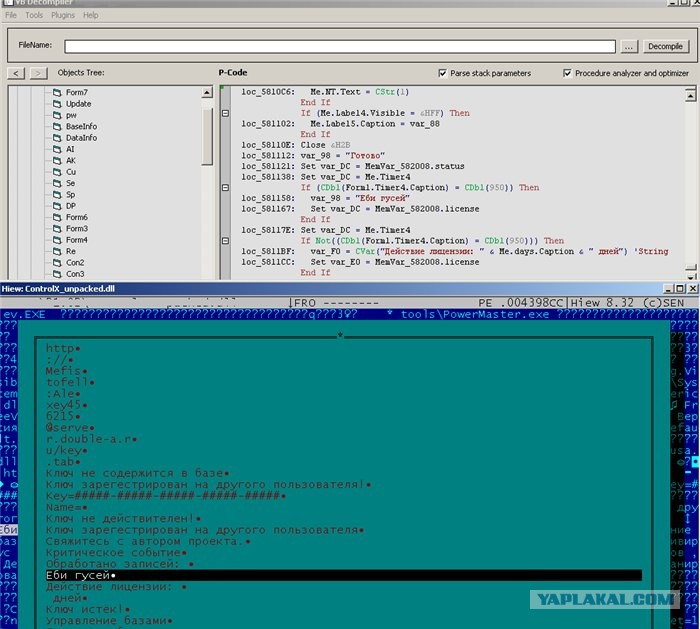Click the DataInfo object icon
700x629 pixels.
point(58,138)
